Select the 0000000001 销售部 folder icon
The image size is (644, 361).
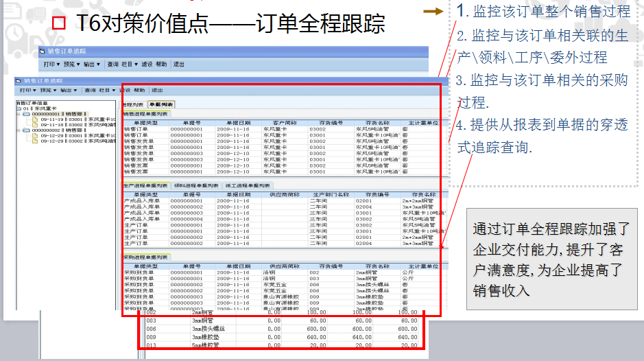(x=26, y=114)
